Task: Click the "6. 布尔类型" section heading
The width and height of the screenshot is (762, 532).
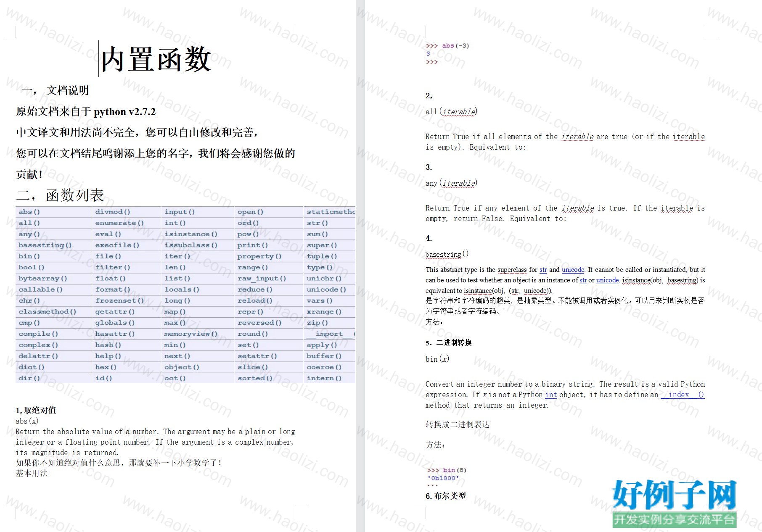Action: coord(446,496)
